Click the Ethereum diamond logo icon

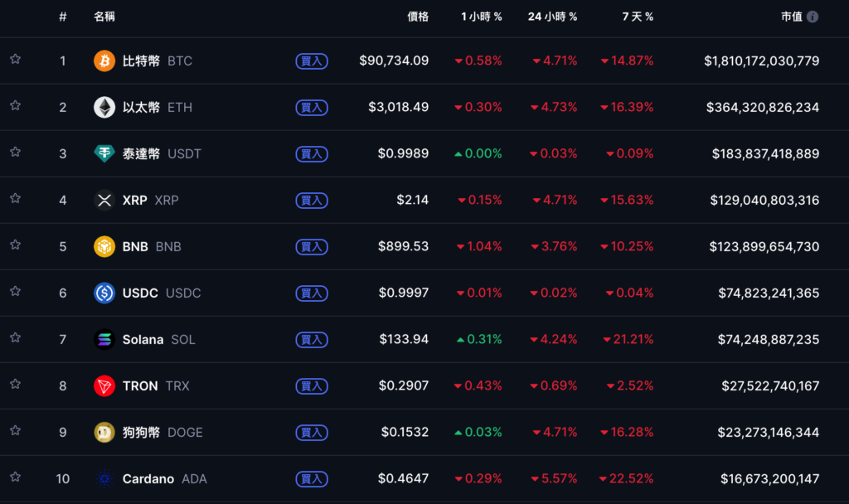point(104,107)
